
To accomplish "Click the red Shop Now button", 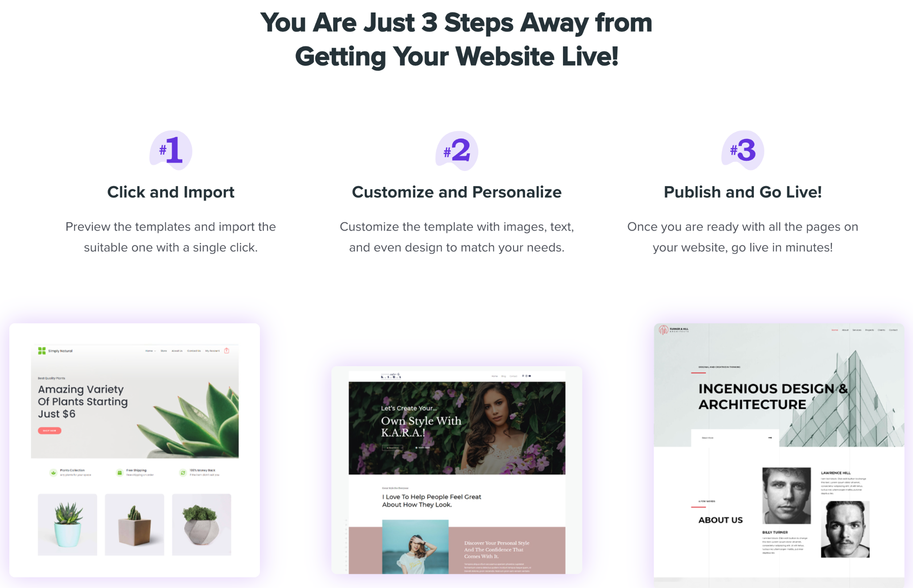I will [49, 431].
